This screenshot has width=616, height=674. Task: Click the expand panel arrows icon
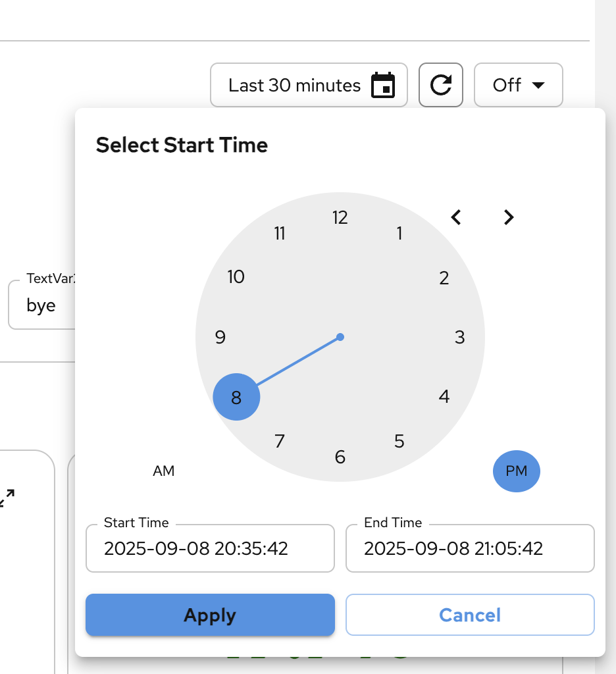click(x=8, y=498)
